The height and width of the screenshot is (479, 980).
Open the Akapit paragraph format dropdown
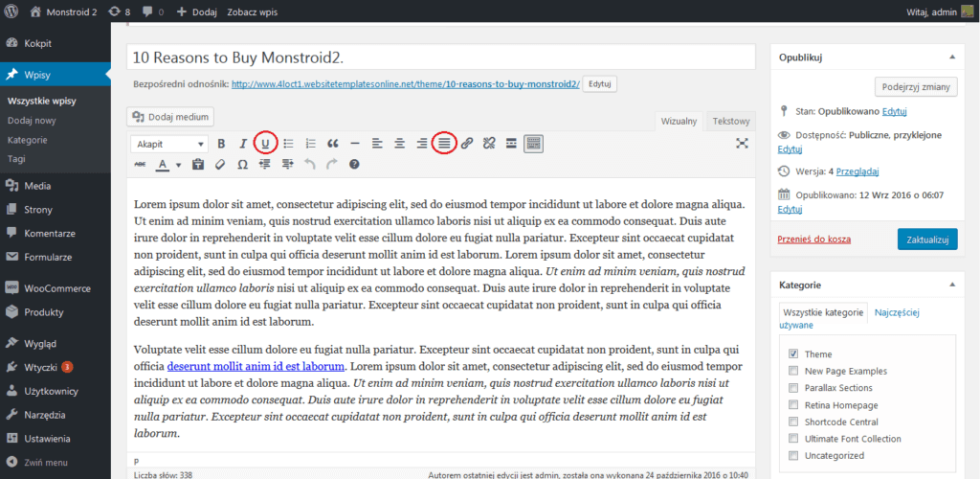(168, 144)
